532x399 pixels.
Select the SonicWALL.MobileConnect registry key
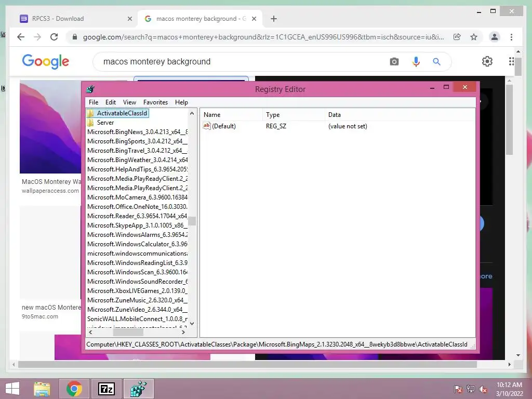coord(137,319)
